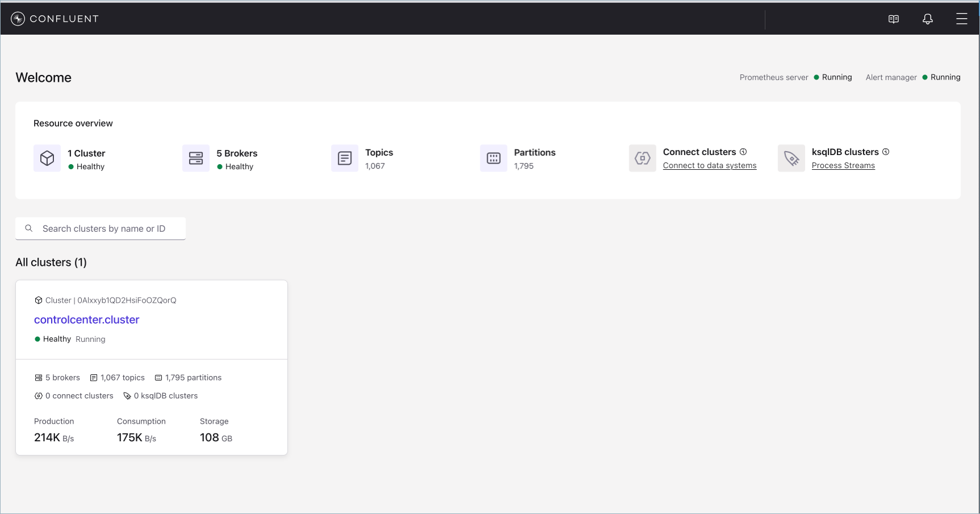
Task: Click the 1,067 topics label in card
Action: coord(122,378)
